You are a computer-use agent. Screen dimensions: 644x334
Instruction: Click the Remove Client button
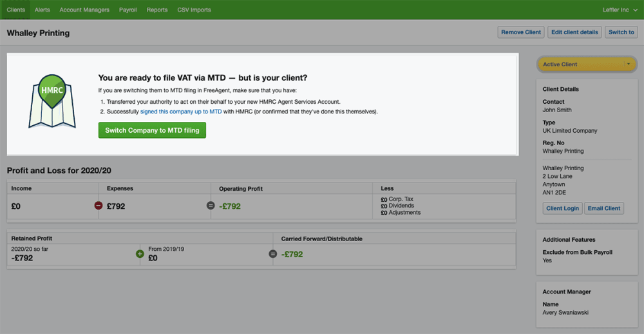pyautogui.click(x=521, y=32)
